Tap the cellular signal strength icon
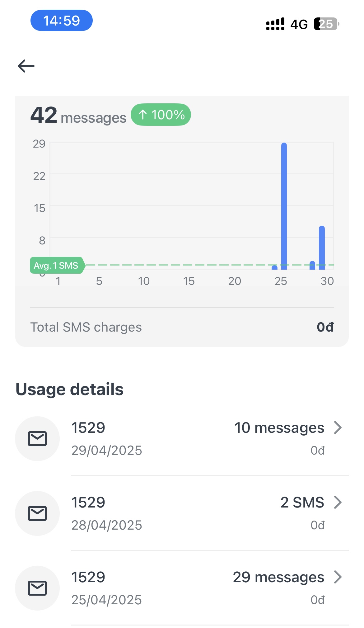 coord(275,24)
